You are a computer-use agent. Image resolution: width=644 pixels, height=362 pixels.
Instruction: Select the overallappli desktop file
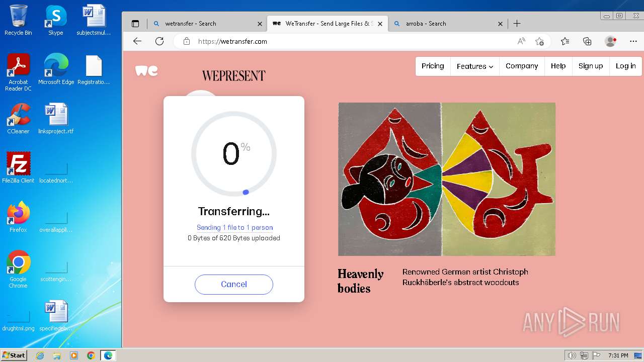pos(56,223)
